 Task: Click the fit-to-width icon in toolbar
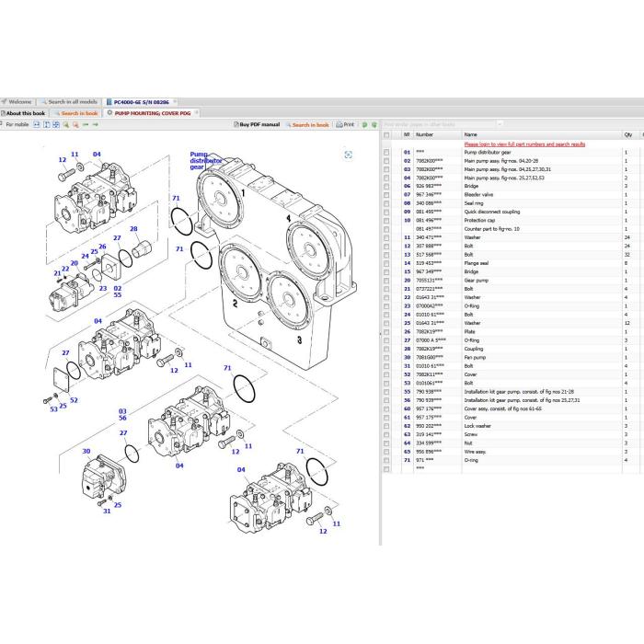(x=37, y=124)
